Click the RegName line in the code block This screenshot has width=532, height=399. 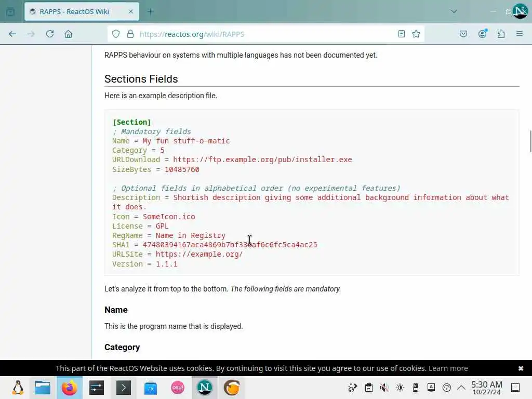point(169,235)
